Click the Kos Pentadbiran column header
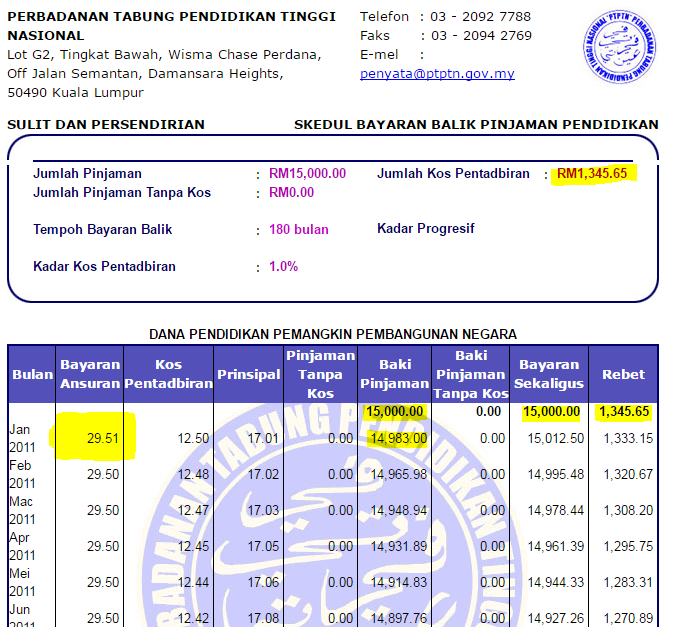 169,374
